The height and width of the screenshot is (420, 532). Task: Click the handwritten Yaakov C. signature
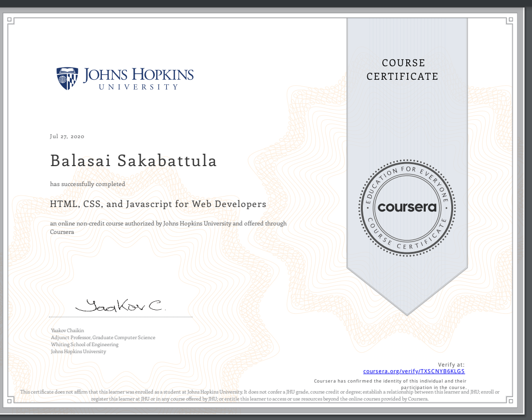point(120,305)
